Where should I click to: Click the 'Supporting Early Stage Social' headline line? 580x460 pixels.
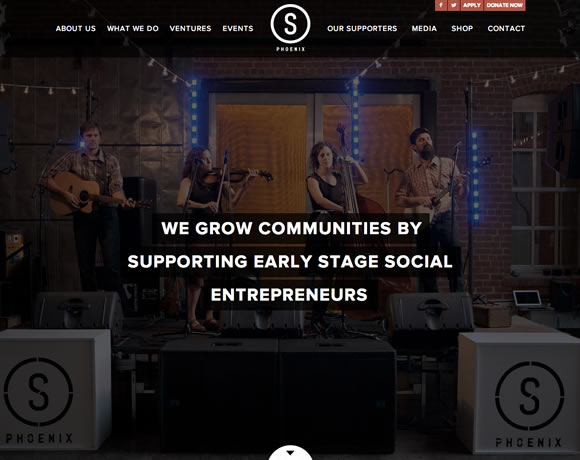click(x=290, y=261)
